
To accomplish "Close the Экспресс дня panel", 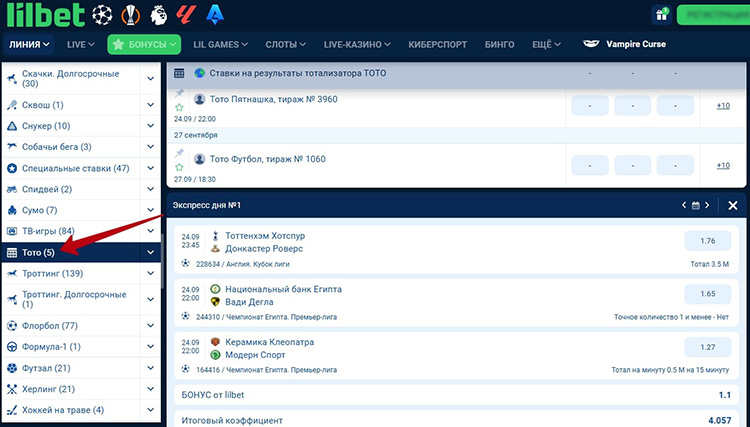I will click(x=733, y=205).
